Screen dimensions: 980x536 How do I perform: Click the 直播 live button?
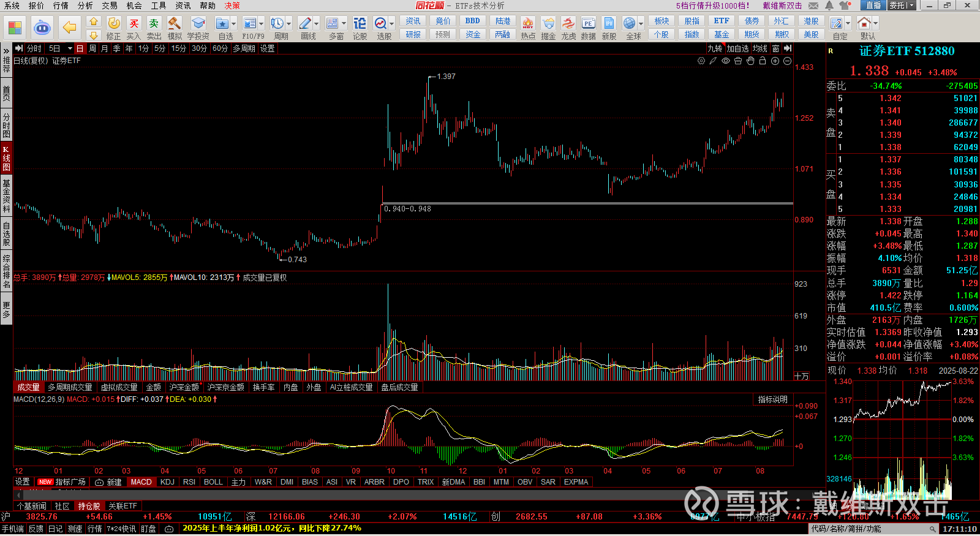[873, 6]
